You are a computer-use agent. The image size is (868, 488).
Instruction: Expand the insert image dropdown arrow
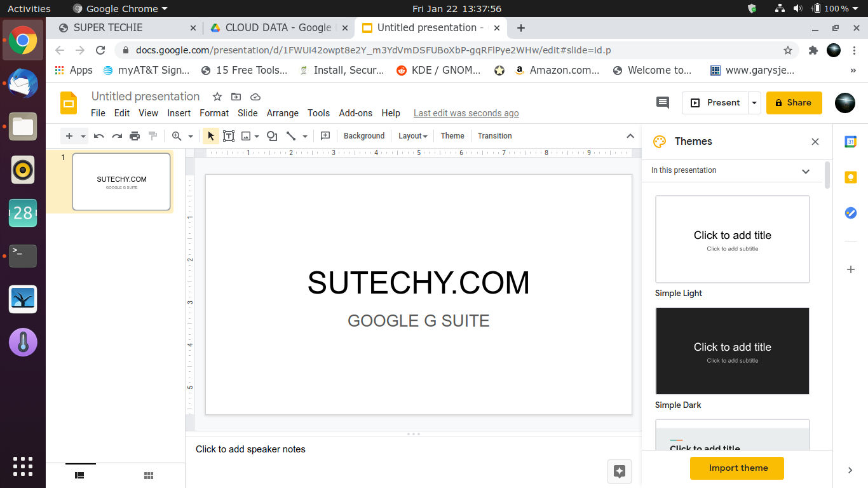[257, 136]
